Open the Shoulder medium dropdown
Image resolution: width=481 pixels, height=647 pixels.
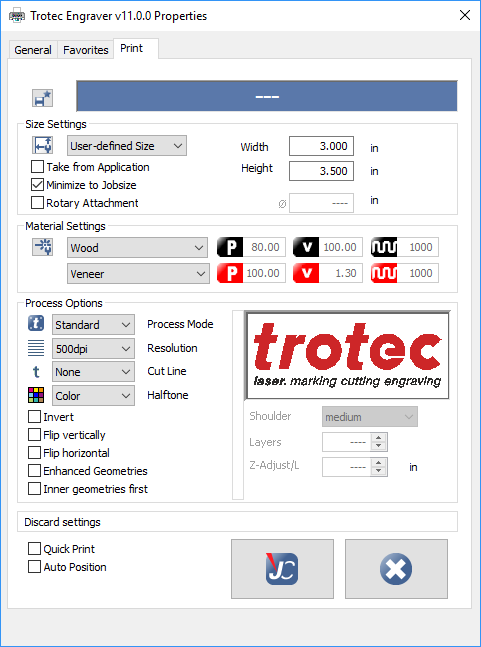pyautogui.click(x=370, y=417)
